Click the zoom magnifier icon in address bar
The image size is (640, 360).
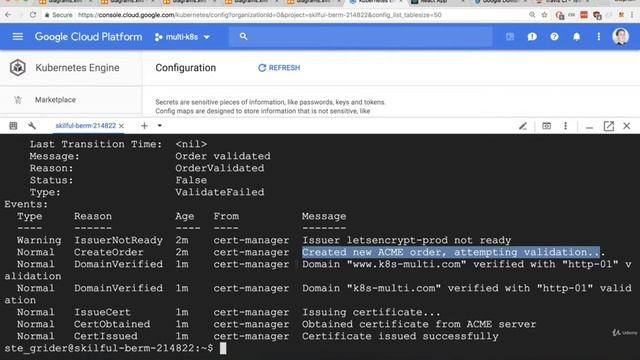click(532, 15)
